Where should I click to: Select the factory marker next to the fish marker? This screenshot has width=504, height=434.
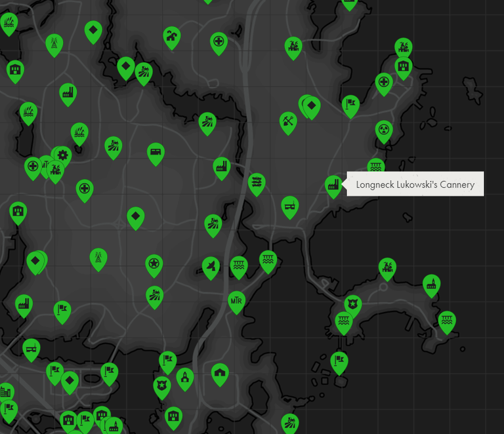(221, 168)
